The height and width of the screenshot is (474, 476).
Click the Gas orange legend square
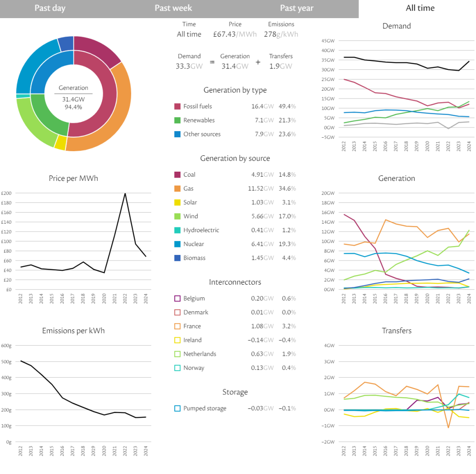[x=178, y=189]
